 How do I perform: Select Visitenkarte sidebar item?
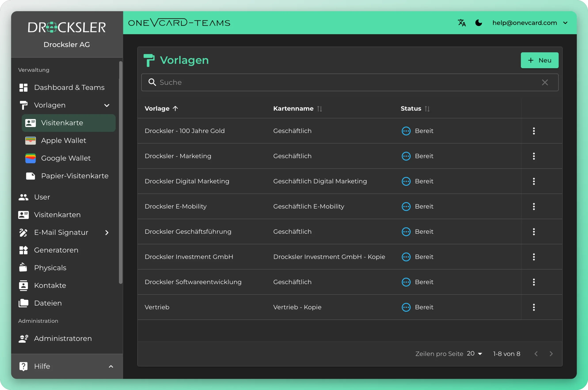[x=69, y=123]
